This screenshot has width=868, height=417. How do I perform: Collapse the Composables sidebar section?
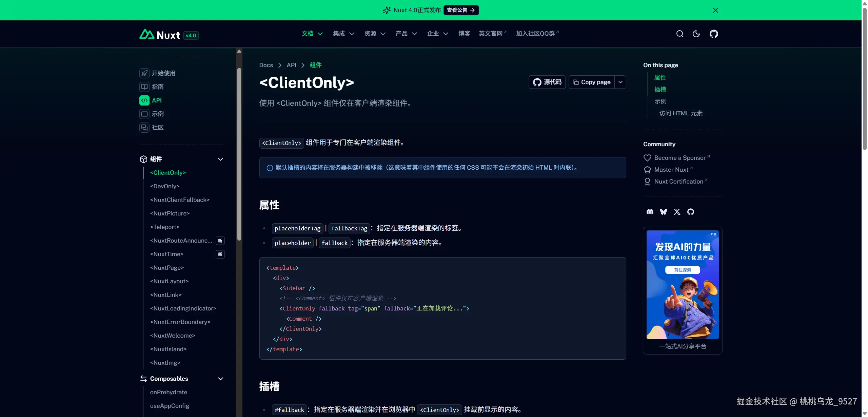[x=220, y=379]
